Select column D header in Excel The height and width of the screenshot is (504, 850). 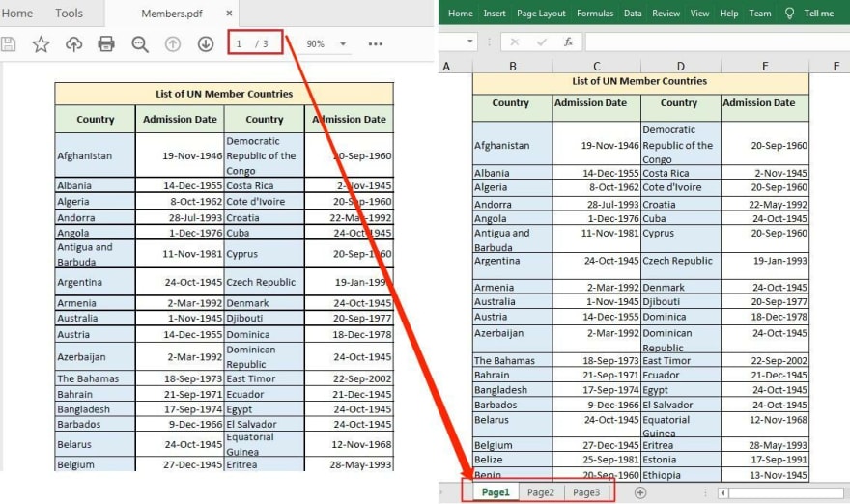tap(680, 66)
